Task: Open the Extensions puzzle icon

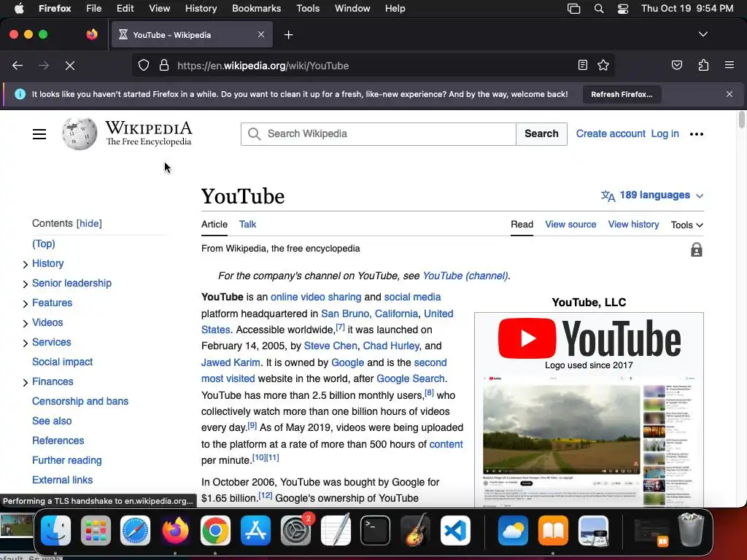Action: click(703, 65)
